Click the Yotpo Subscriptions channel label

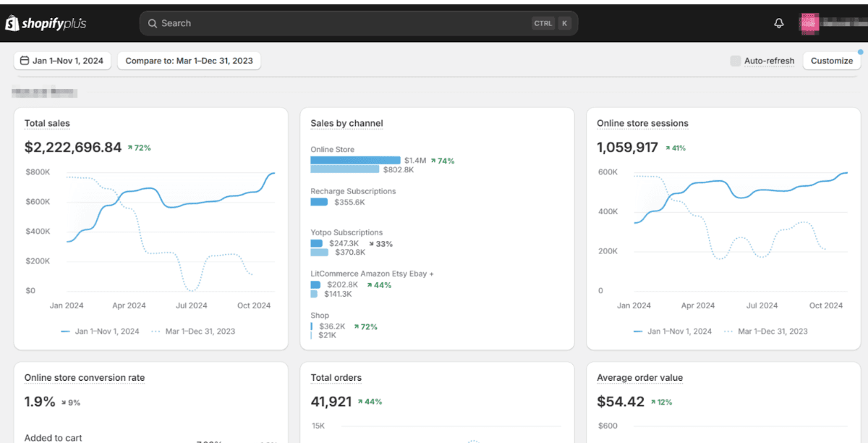click(x=346, y=233)
